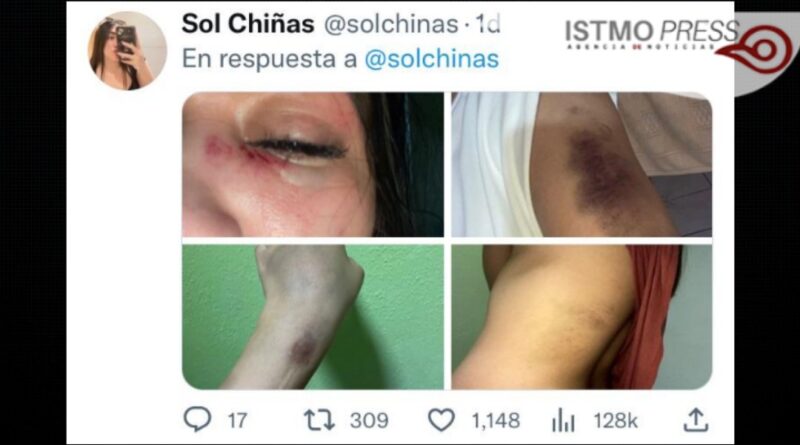Click the 128k views count
The width and height of the screenshot is (800, 445).
click(x=615, y=421)
